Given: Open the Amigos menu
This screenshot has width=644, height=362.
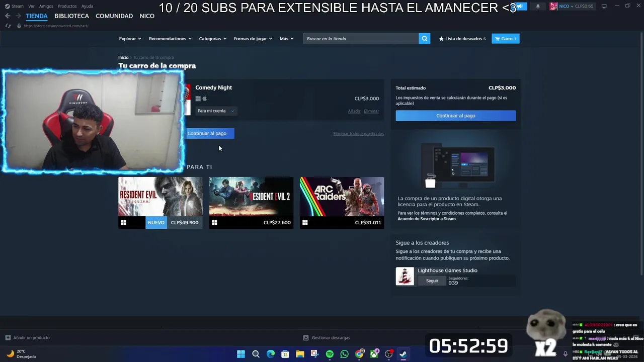Looking at the screenshot, I should pyautogui.click(x=46, y=6).
